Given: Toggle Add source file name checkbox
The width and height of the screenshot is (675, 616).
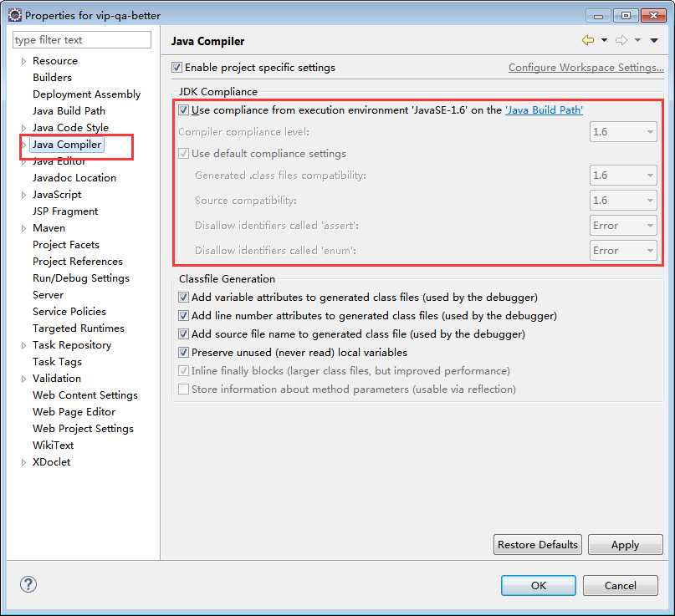Looking at the screenshot, I should [x=183, y=334].
